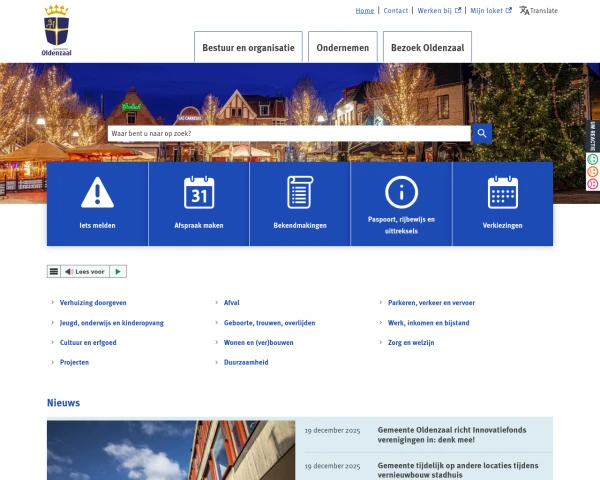This screenshot has height=480, width=600.
Task: Click the green happy smiley feedback icon
Action: pos(593,159)
